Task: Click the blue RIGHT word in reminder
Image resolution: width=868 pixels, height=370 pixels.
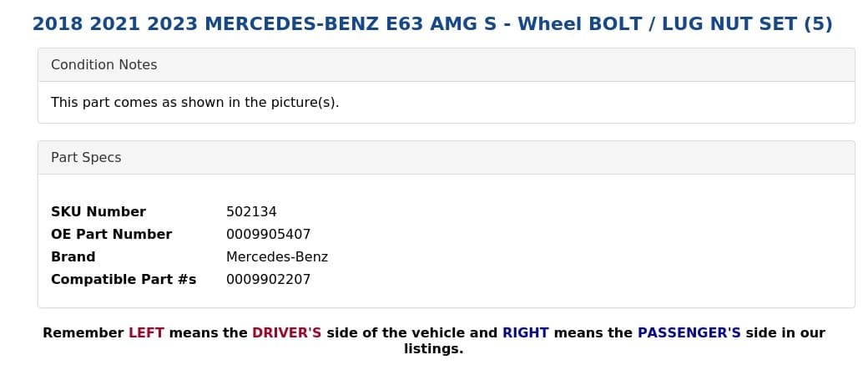Action: coord(525,333)
